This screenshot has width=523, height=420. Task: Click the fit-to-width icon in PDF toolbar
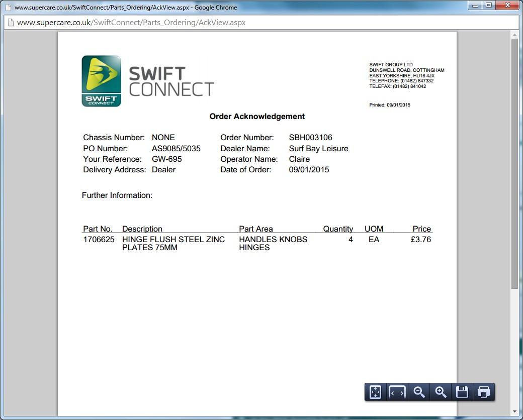coord(397,392)
